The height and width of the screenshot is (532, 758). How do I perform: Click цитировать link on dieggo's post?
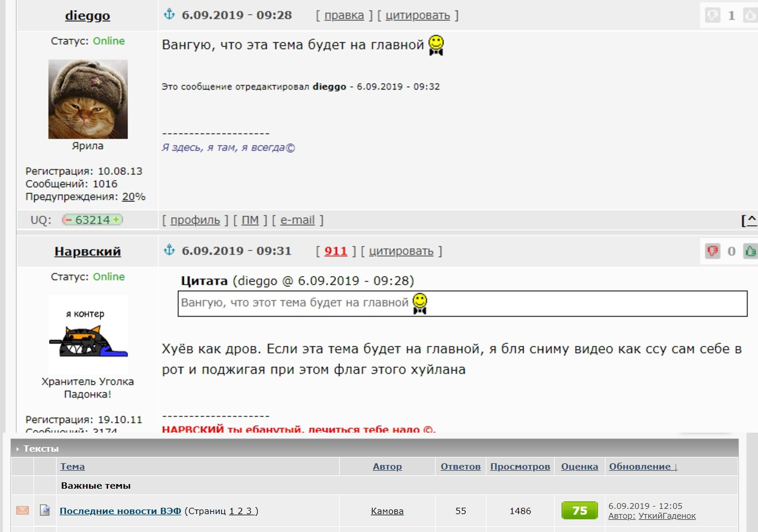pyautogui.click(x=418, y=16)
